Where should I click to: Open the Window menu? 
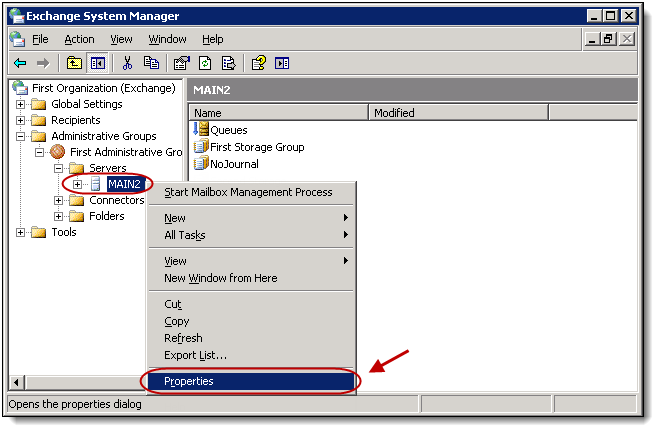pos(167,39)
